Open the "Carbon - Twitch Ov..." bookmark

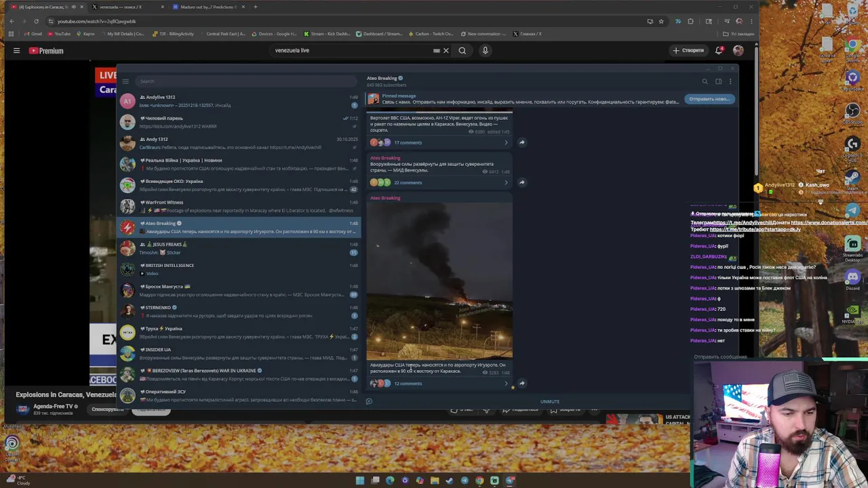coord(431,34)
